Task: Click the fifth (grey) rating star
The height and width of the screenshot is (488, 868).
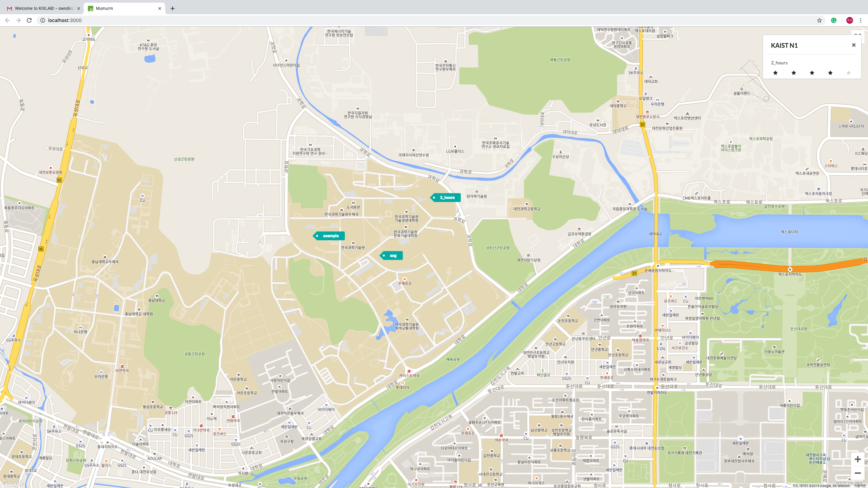Action: [848, 73]
